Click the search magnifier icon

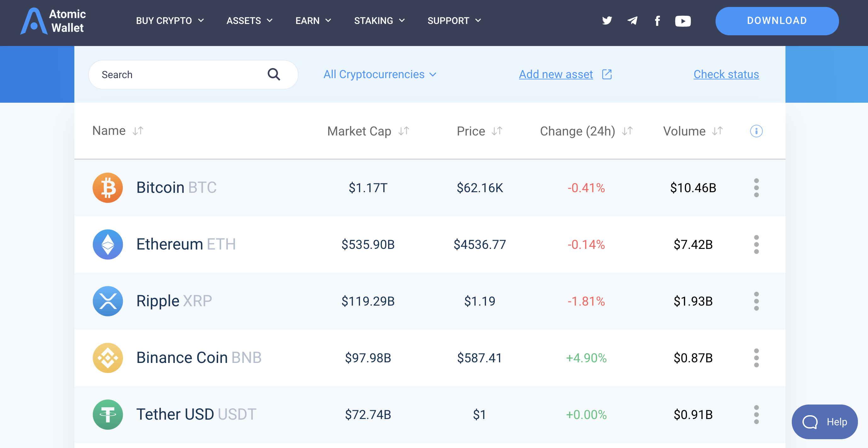(274, 74)
